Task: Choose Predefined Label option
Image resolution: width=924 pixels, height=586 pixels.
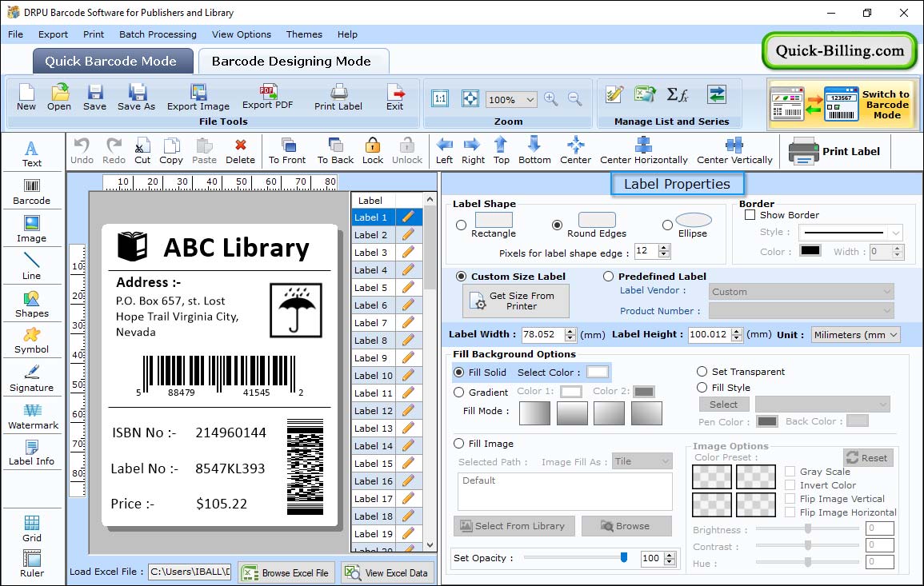Action: [608, 277]
